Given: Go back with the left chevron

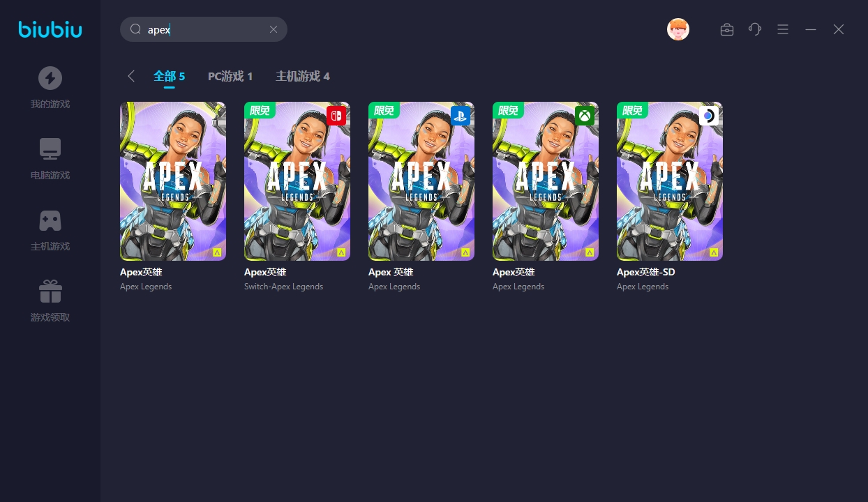Looking at the screenshot, I should [131, 76].
